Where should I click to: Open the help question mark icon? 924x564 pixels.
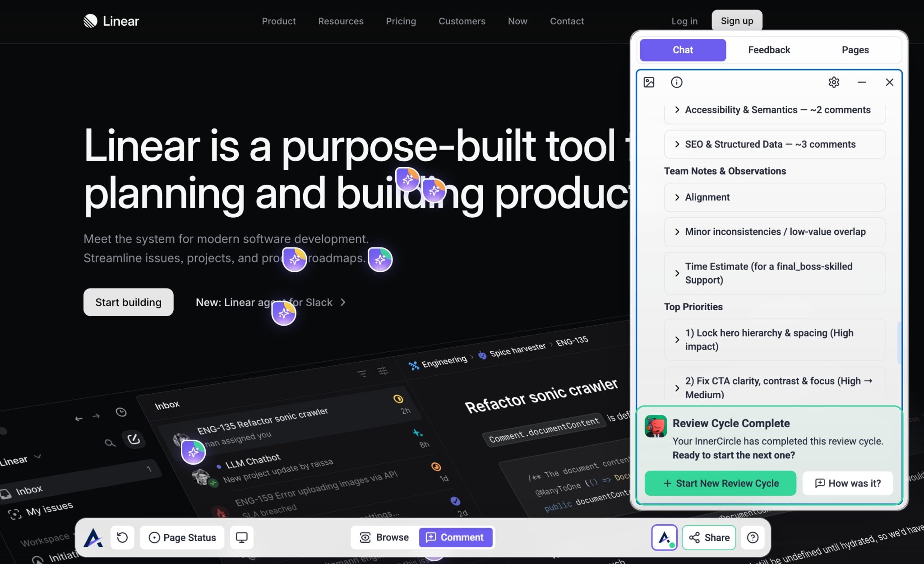(752, 537)
